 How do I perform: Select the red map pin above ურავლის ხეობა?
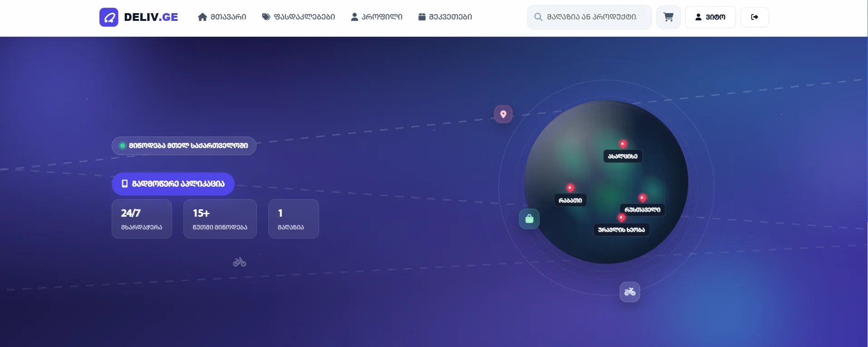click(x=621, y=218)
